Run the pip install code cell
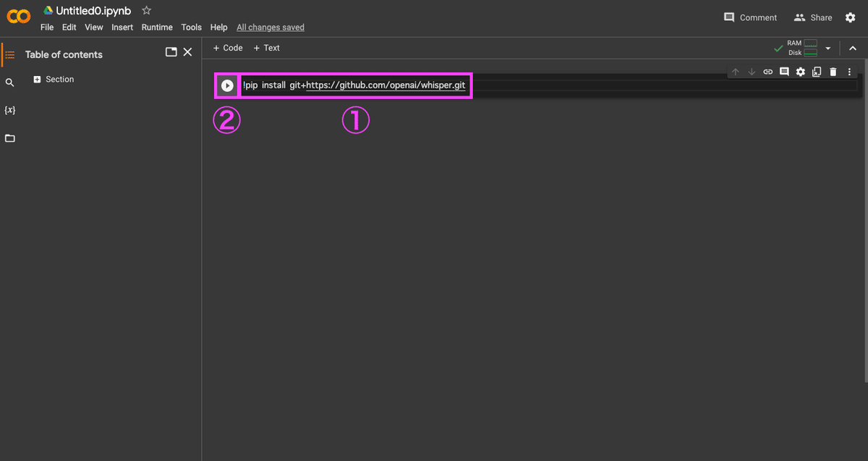 coord(227,85)
